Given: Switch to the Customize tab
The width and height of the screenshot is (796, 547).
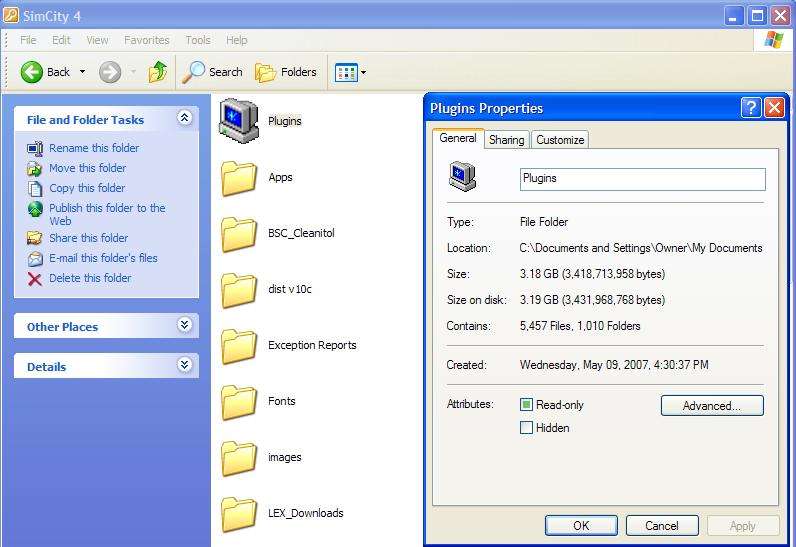Looking at the screenshot, I should pyautogui.click(x=560, y=140).
